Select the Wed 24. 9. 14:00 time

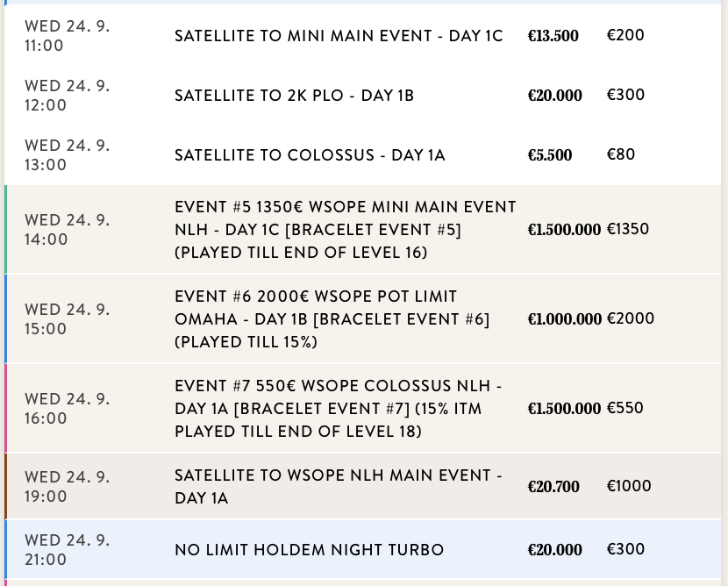(67, 230)
